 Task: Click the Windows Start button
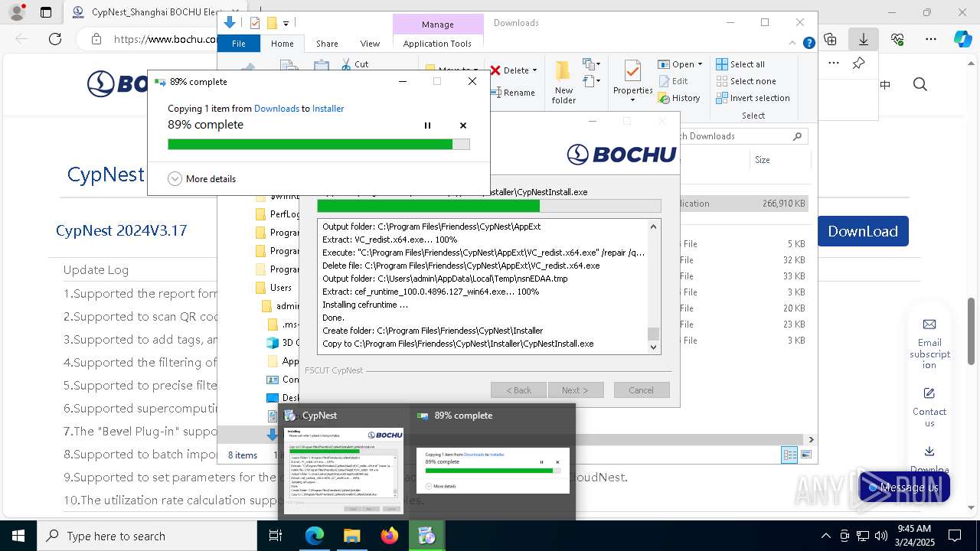pyautogui.click(x=18, y=536)
